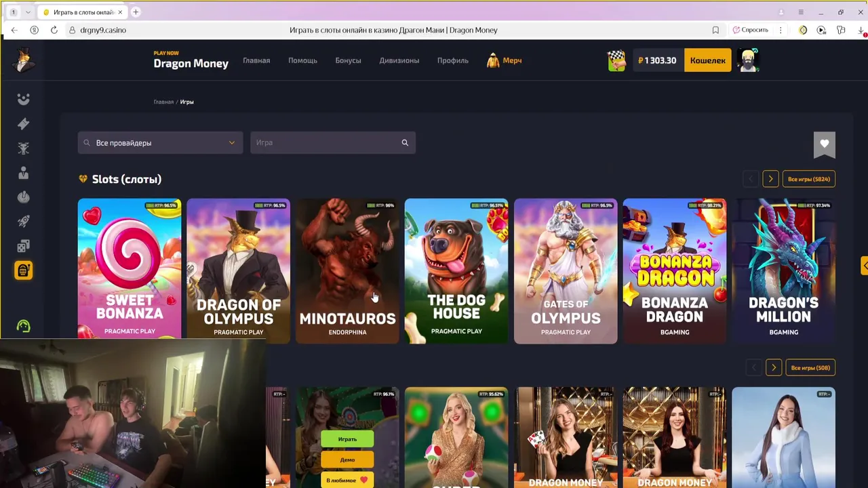Open the bearded user avatar
Screen dimensions: 868x488
click(748, 60)
